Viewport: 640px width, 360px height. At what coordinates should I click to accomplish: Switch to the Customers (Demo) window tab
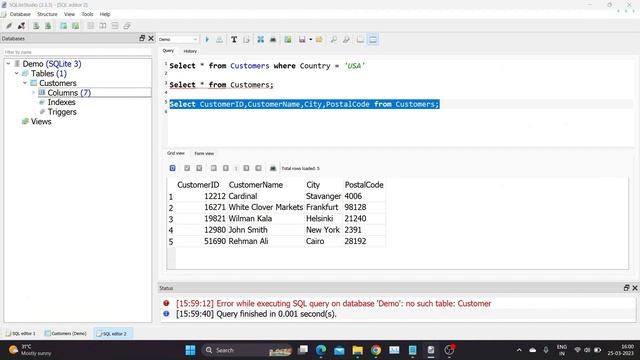coord(66,333)
